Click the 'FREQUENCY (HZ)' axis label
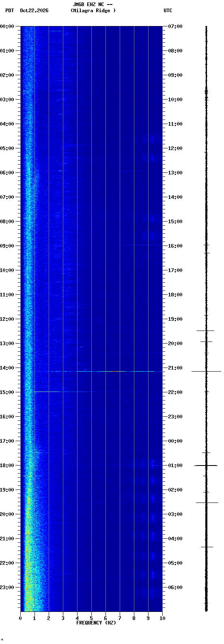The width and height of the screenshot is (224, 644). [x=96, y=623]
